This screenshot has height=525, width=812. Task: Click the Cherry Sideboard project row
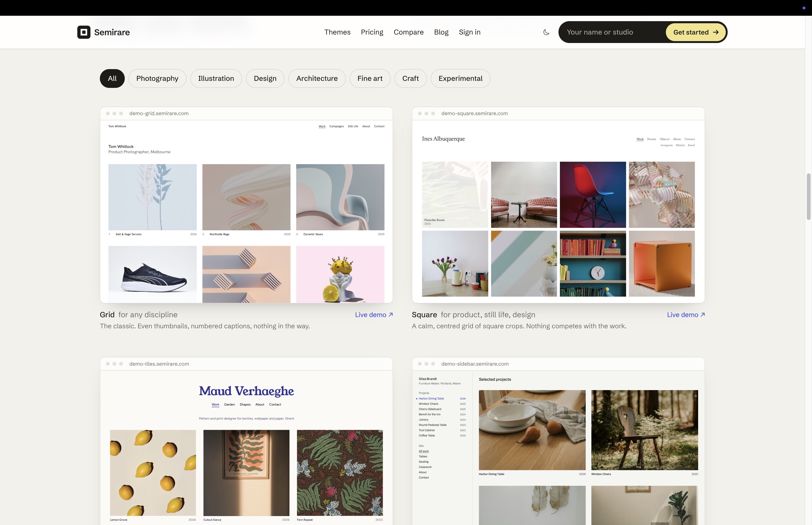point(442,409)
